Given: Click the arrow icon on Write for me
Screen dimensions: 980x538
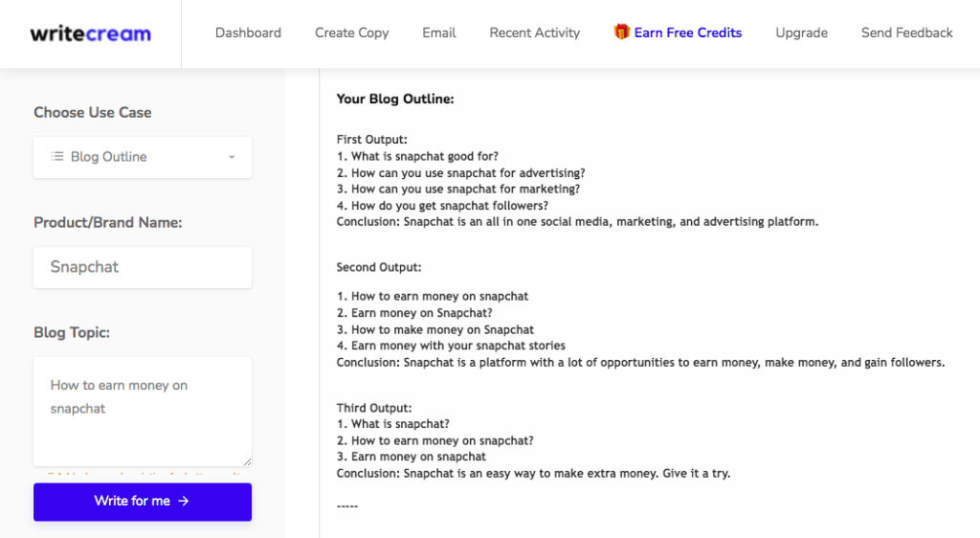Looking at the screenshot, I should [x=183, y=501].
